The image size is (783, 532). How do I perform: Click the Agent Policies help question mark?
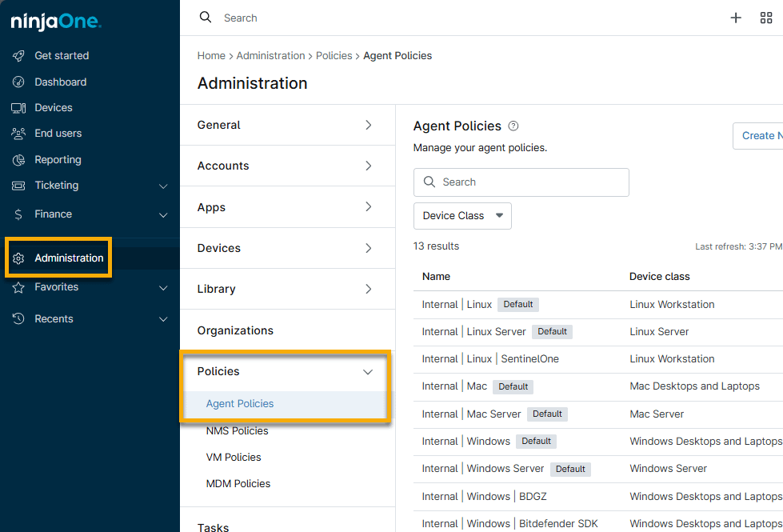tap(513, 126)
